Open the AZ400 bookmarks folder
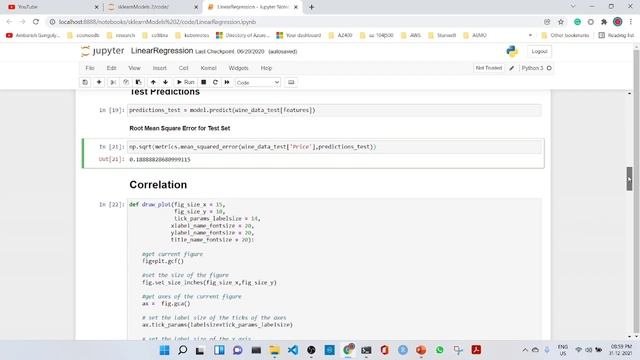640x360 pixels. [340, 36]
